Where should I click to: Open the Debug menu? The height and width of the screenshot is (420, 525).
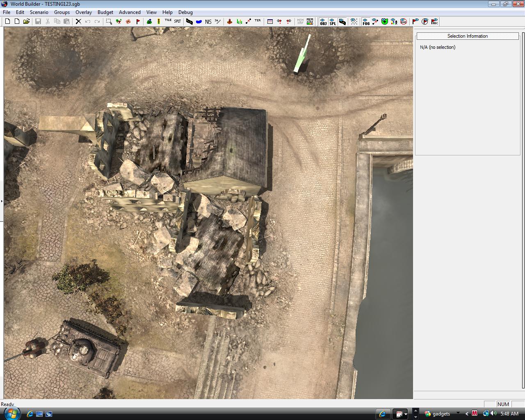[185, 12]
